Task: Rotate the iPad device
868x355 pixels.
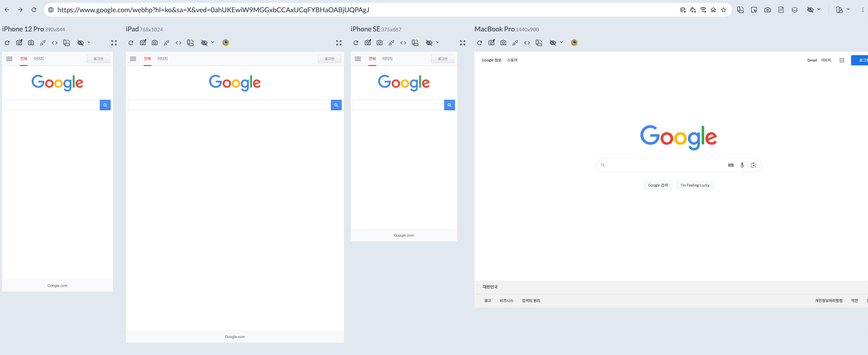Action: (x=190, y=42)
